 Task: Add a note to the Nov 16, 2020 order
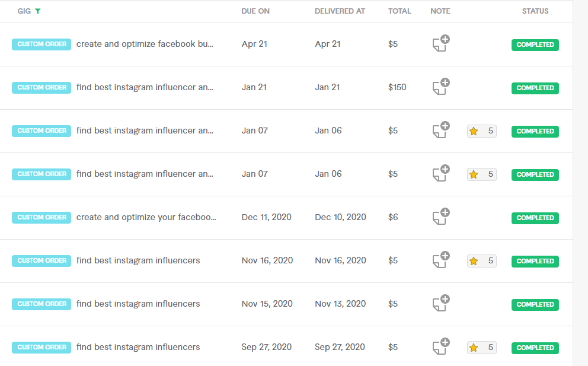tap(441, 260)
